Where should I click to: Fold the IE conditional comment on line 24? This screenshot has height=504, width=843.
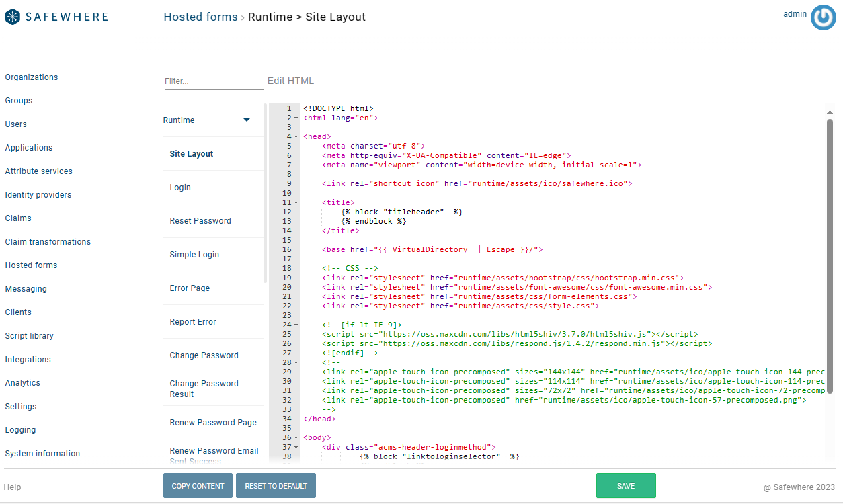[x=296, y=325]
